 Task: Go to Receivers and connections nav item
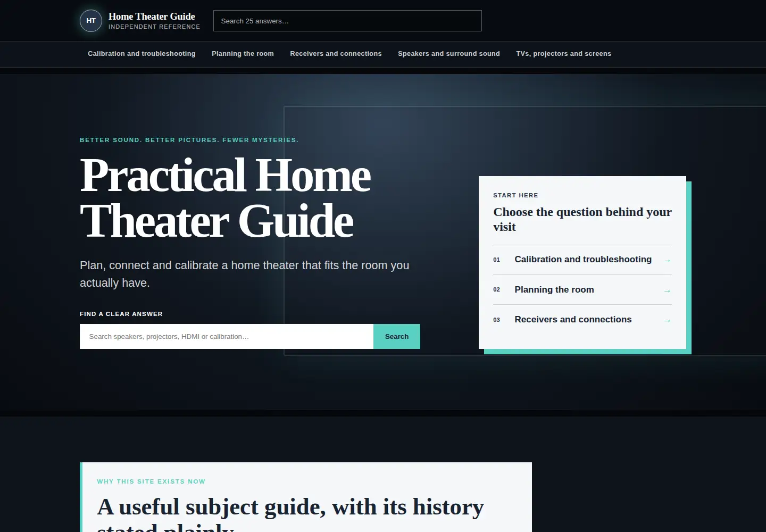point(336,54)
